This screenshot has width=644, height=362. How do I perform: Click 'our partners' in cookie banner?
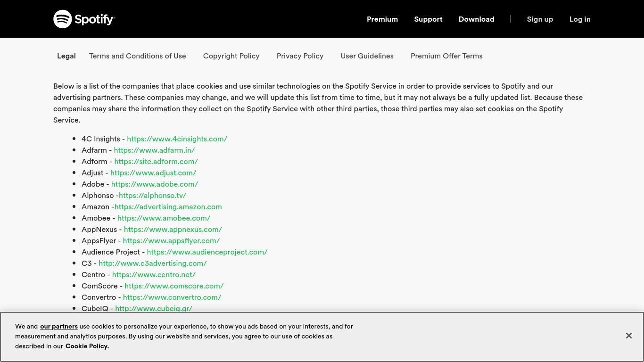tap(59, 326)
